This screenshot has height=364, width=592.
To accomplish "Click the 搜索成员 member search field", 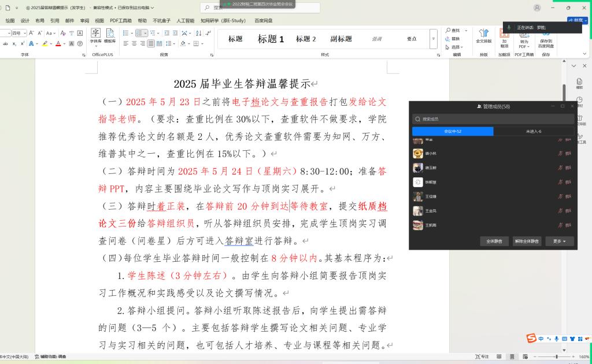I will [x=493, y=119].
